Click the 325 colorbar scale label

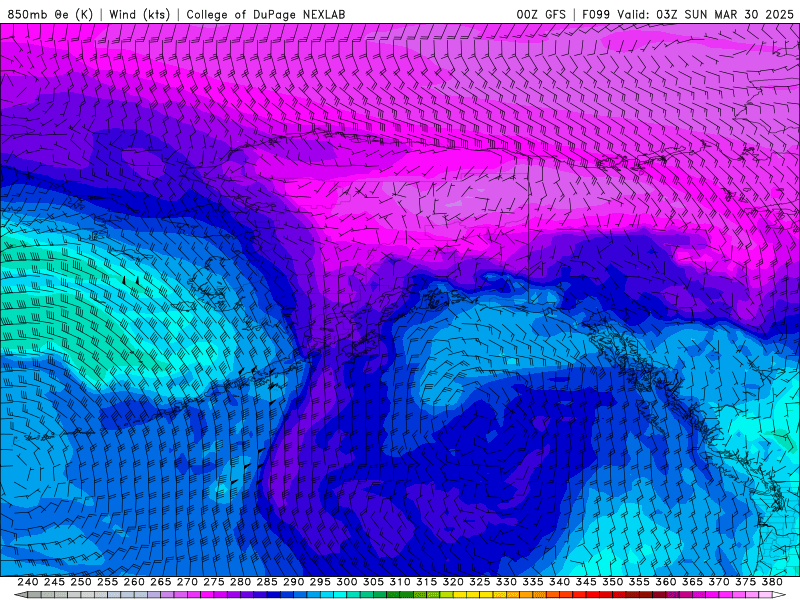[480, 582]
